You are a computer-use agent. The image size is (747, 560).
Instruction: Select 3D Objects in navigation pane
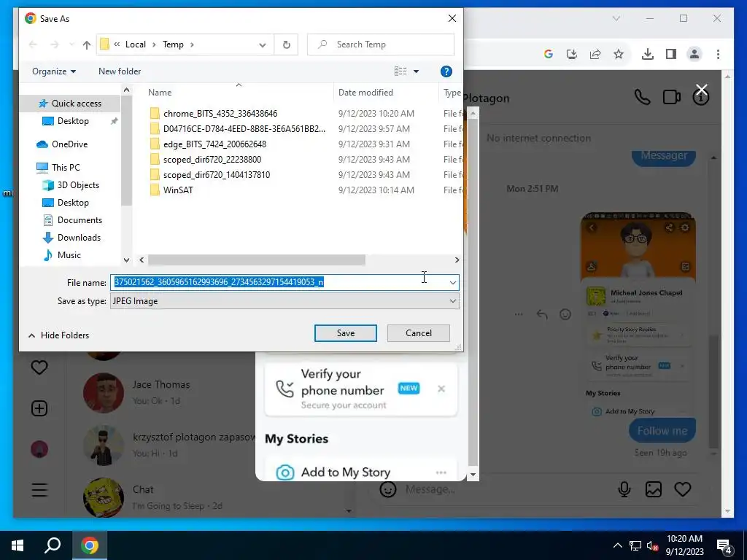pos(78,184)
